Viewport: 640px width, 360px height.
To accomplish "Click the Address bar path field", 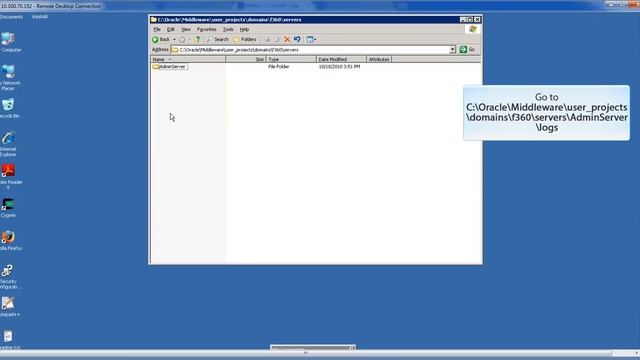I will (313, 50).
